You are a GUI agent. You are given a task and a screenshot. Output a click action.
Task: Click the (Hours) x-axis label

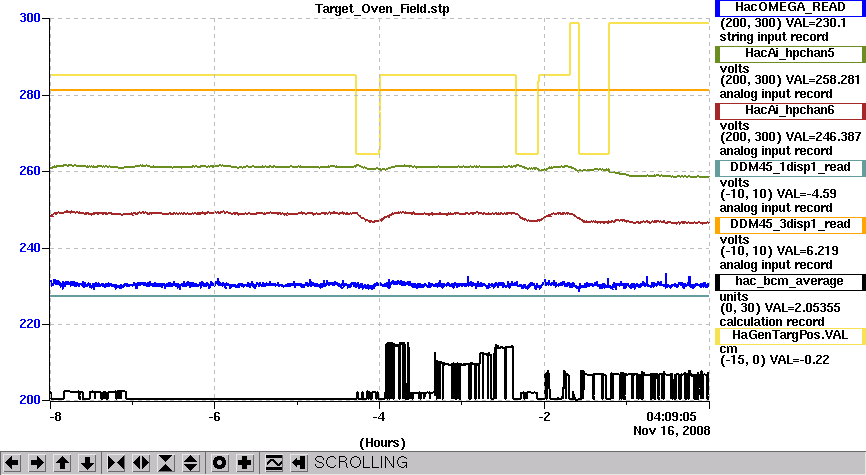(382, 443)
